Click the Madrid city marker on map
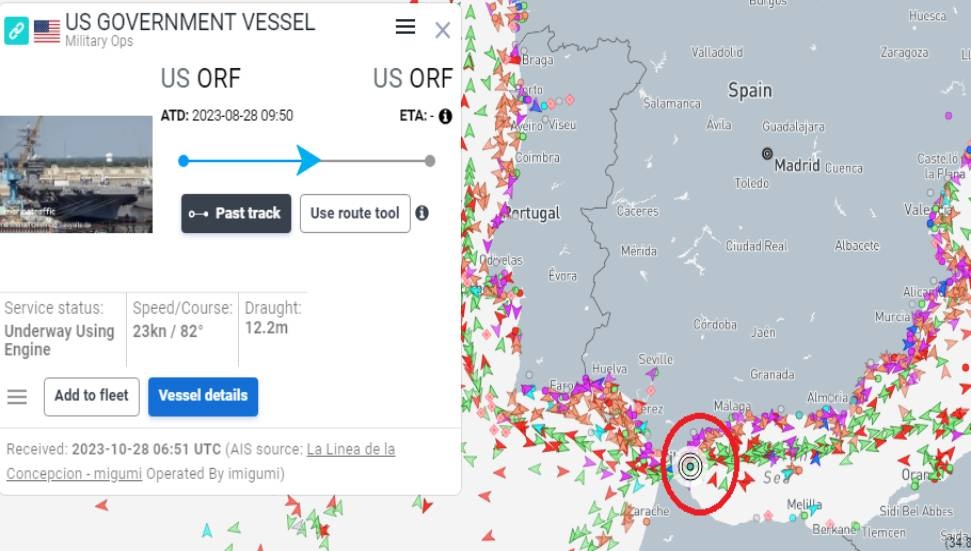Screen dimensions: 971x551 coord(767,154)
